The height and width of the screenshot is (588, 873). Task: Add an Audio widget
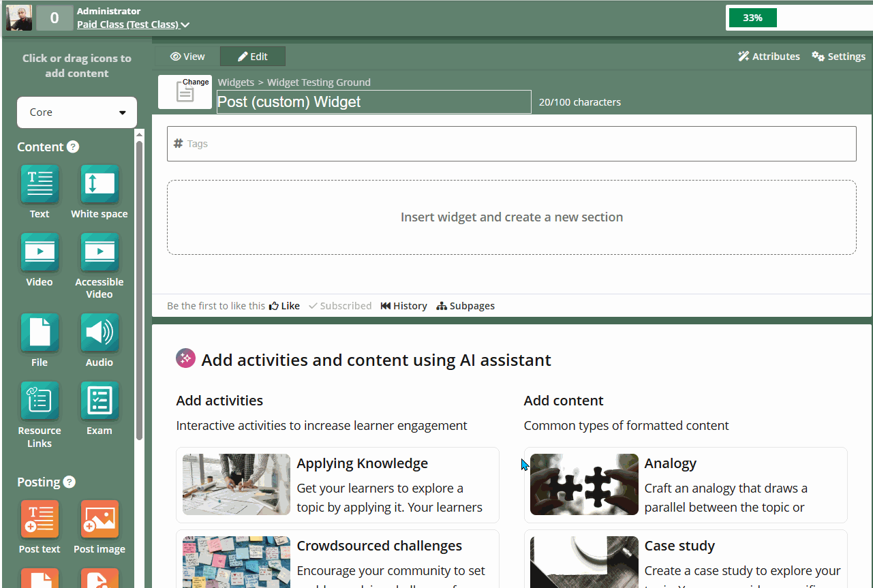click(99, 332)
